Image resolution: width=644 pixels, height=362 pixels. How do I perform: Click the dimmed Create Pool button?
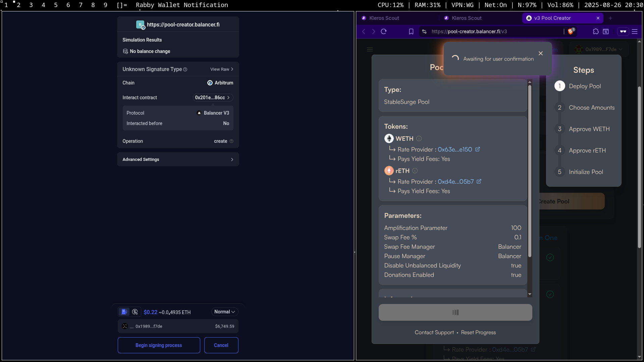[x=572, y=201]
